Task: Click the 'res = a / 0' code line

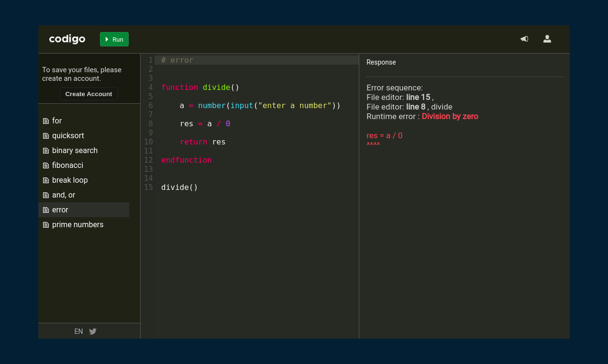Action: pyautogui.click(x=205, y=123)
